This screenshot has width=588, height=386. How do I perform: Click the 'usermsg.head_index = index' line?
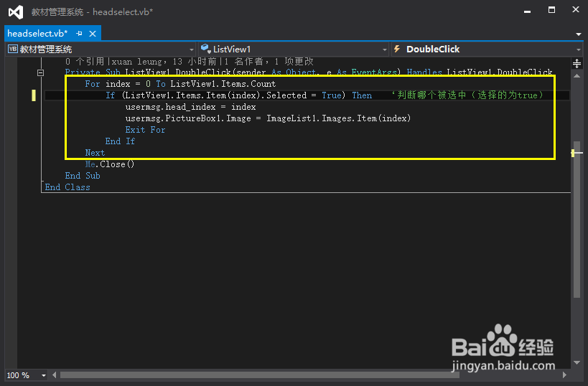coord(190,107)
